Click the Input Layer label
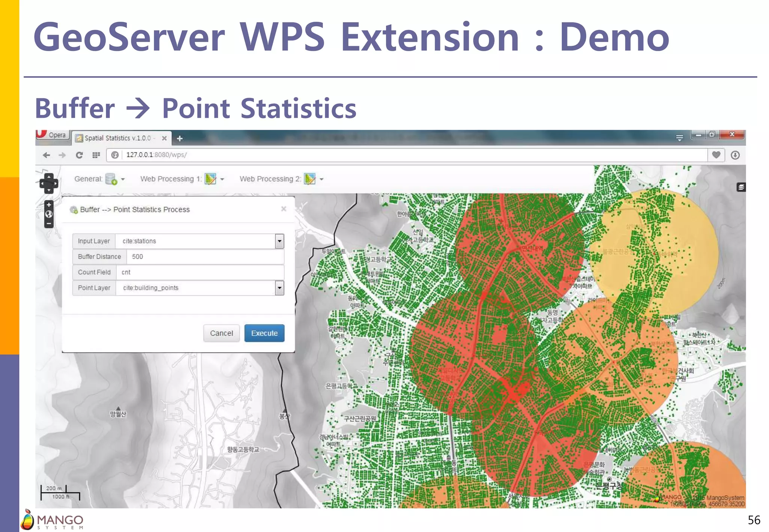This screenshot has height=532, width=769. [94, 241]
